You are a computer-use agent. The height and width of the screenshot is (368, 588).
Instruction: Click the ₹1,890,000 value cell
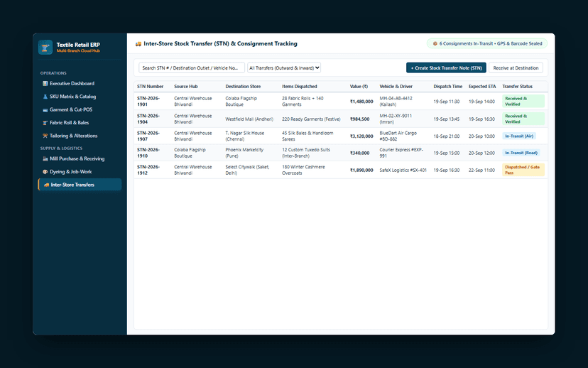click(361, 171)
